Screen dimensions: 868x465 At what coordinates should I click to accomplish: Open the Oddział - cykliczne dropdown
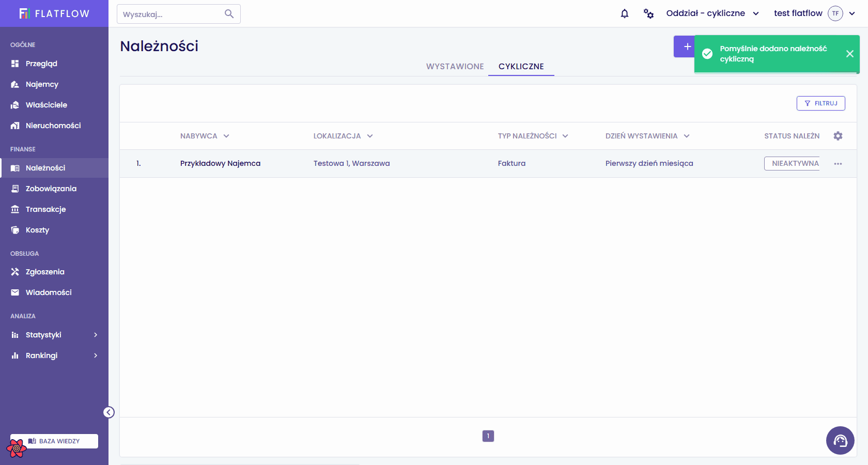click(x=712, y=13)
